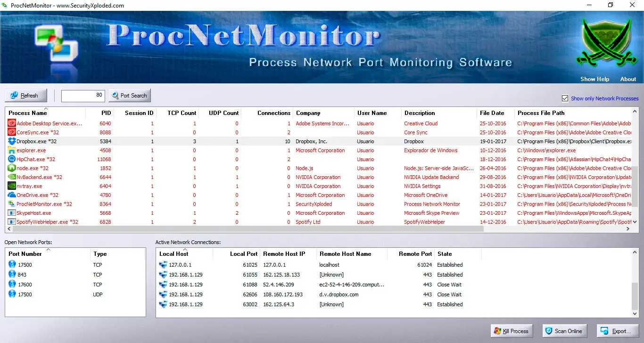This screenshot has height=343, width=644.
Task: Click the 'SecurityXploded' company cell
Action: click(x=314, y=204)
